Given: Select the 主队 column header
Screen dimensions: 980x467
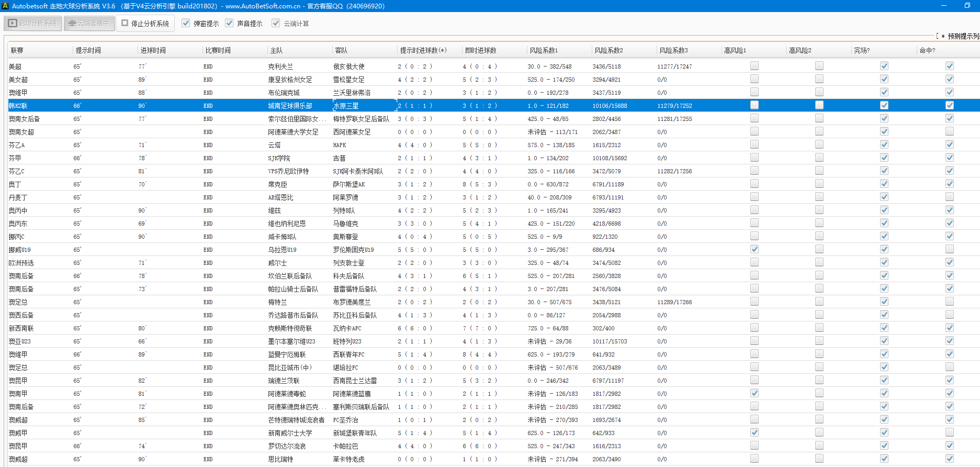Looking at the screenshot, I should click(276, 50).
